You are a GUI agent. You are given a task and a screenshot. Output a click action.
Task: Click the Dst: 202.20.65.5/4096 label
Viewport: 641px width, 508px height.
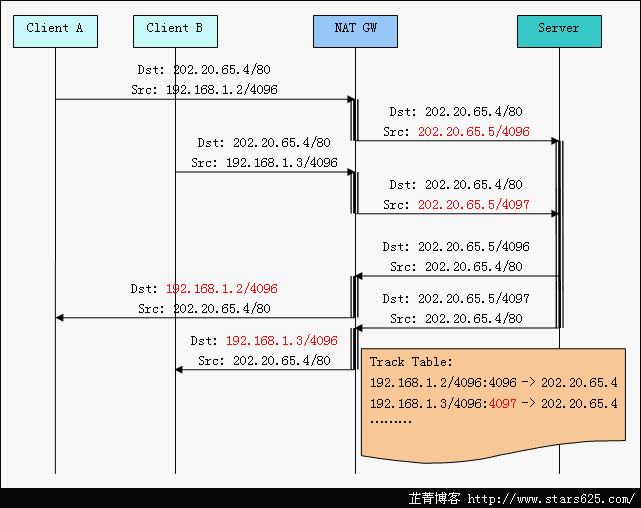click(456, 246)
